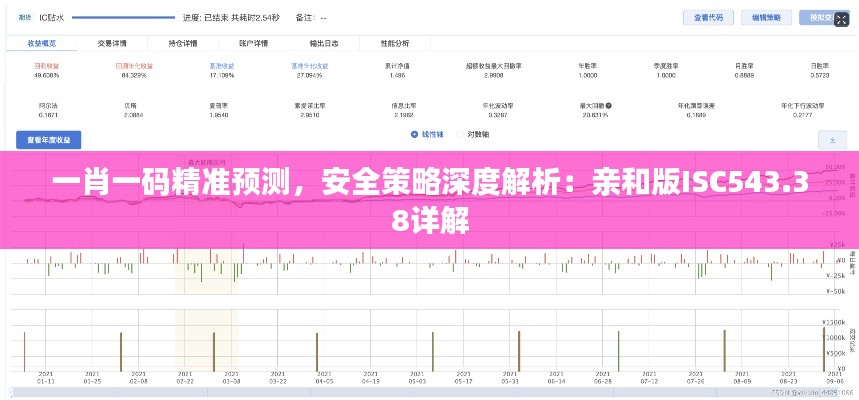The width and height of the screenshot is (859, 400).
Task: Click the chart download icon button
Action: pyautogui.click(x=832, y=140)
